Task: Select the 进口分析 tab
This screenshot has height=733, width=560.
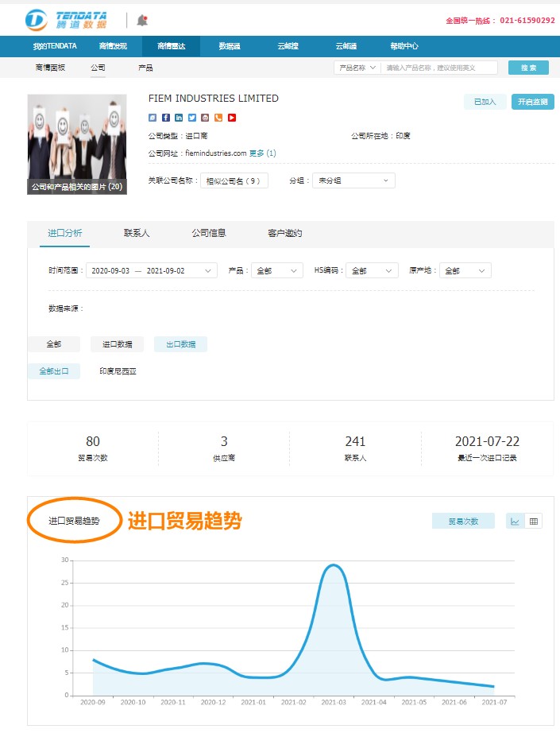Action: (64, 233)
